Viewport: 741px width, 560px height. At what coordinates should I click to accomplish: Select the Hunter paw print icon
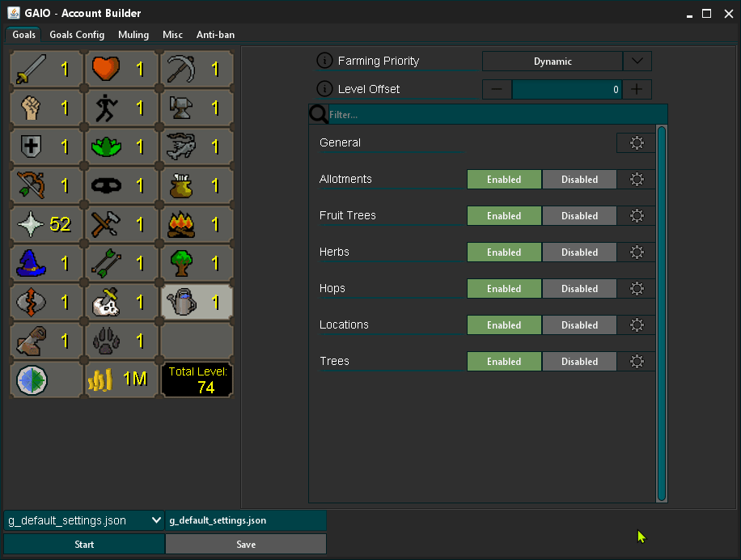pyautogui.click(x=106, y=342)
